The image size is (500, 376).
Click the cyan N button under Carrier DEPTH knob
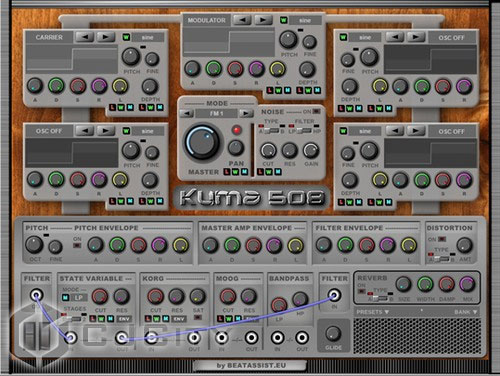(160, 108)
